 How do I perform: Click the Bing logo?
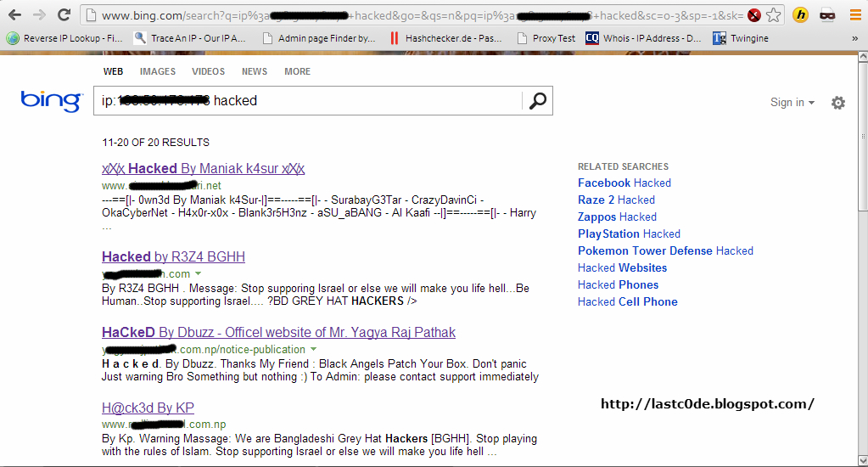tap(52, 101)
